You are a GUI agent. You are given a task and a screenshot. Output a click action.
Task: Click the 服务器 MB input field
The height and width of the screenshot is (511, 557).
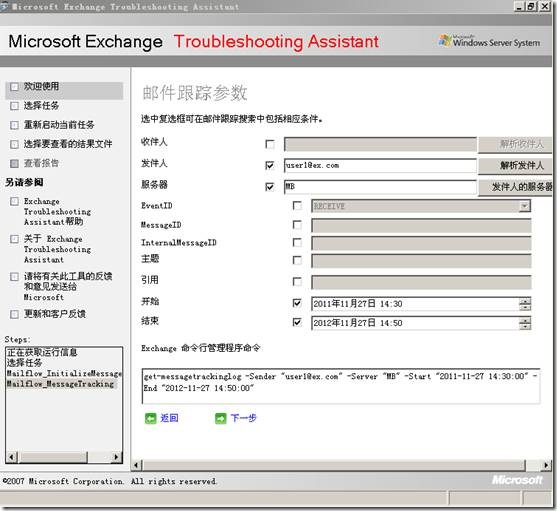click(x=380, y=187)
